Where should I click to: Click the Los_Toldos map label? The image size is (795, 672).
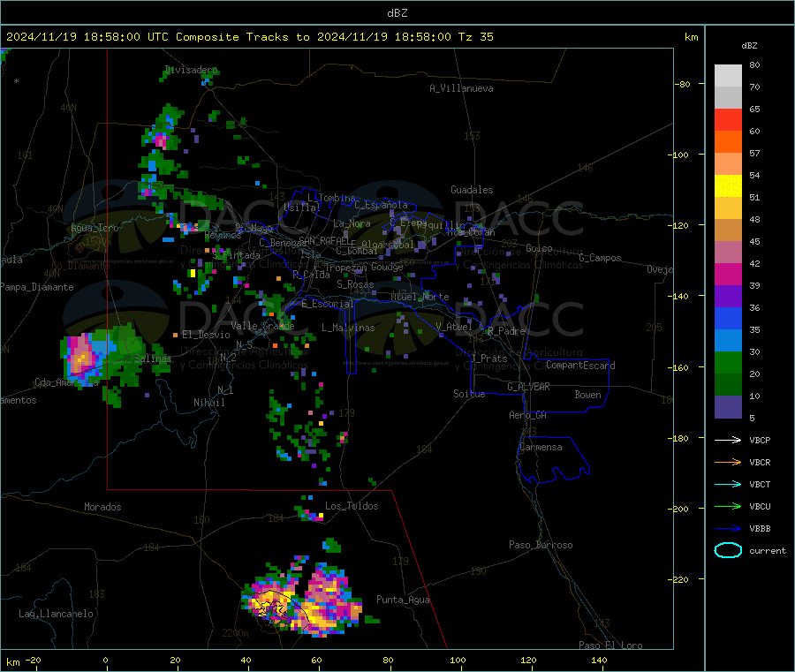pos(352,506)
